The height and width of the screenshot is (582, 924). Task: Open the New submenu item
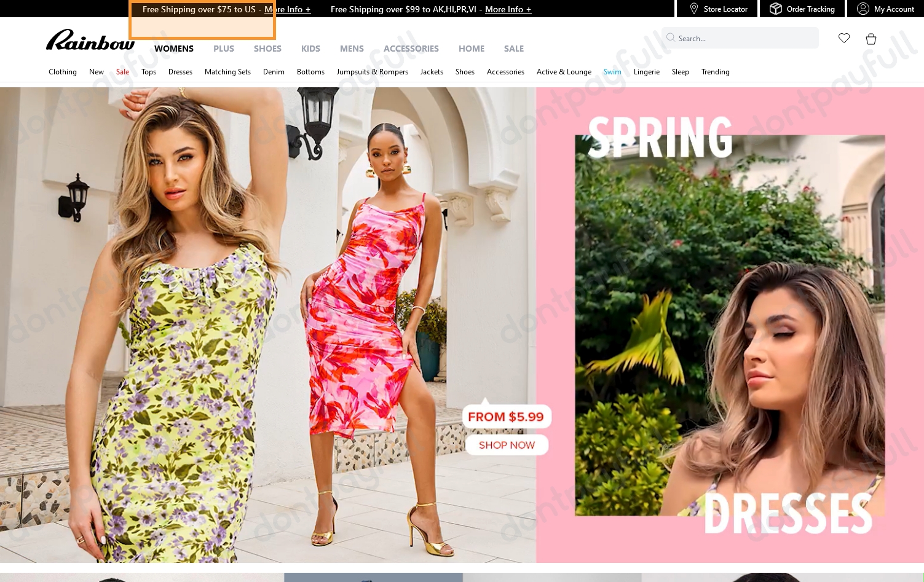pyautogui.click(x=97, y=72)
